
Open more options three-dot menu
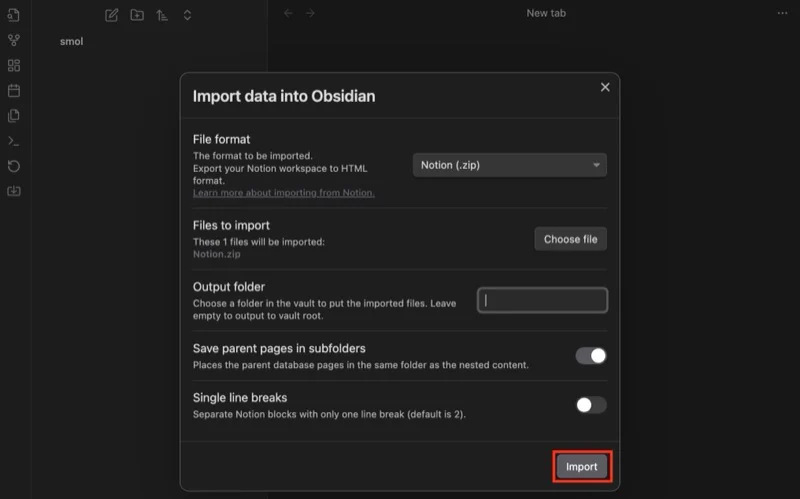[x=782, y=13]
